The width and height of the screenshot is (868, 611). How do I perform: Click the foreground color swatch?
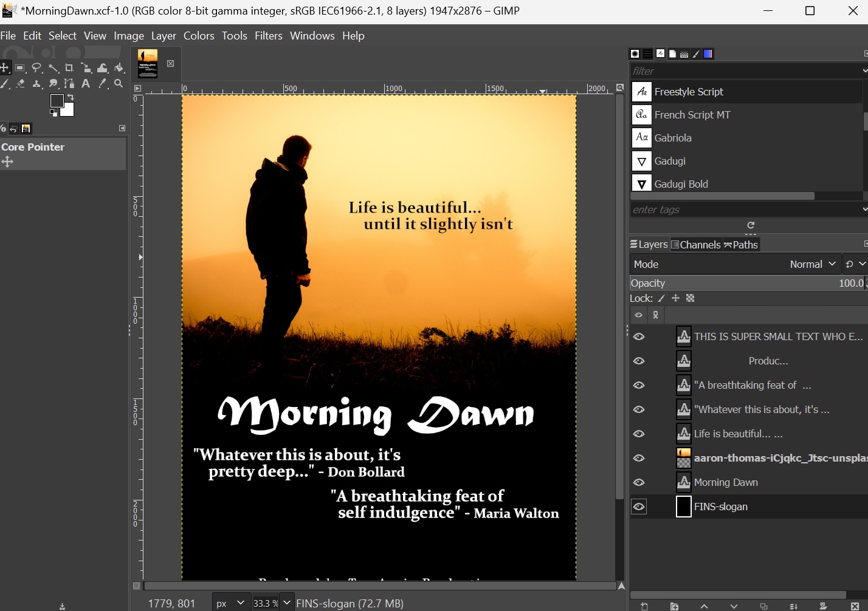[56, 100]
